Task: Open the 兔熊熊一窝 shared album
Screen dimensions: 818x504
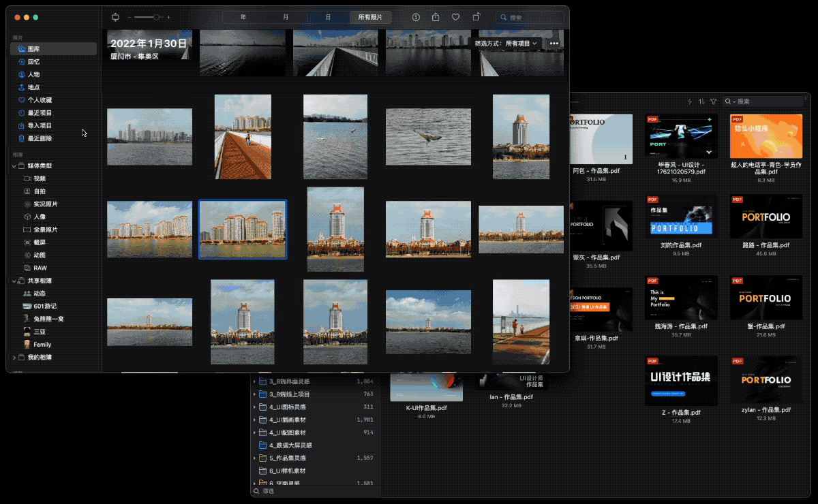Action: pyautogui.click(x=53, y=319)
